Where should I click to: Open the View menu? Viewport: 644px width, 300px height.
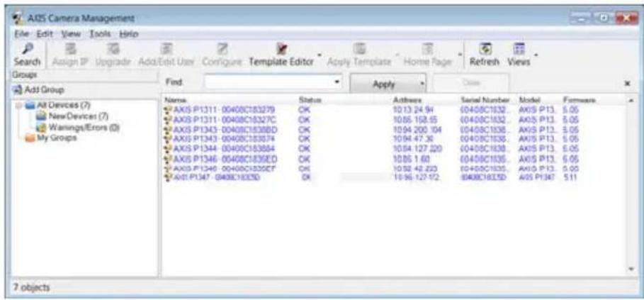pyautogui.click(x=71, y=33)
